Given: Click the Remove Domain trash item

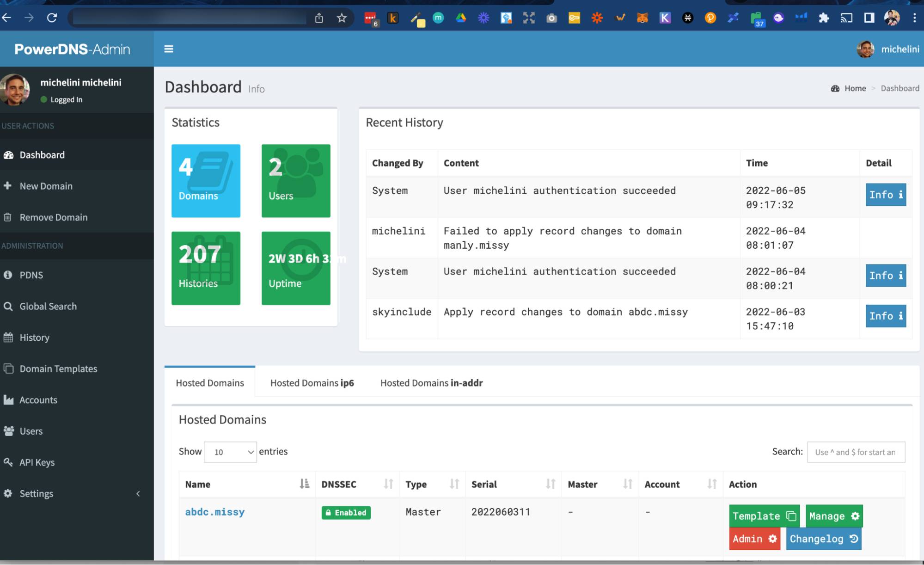Looking at the screenshot, I should coord(53,217).
